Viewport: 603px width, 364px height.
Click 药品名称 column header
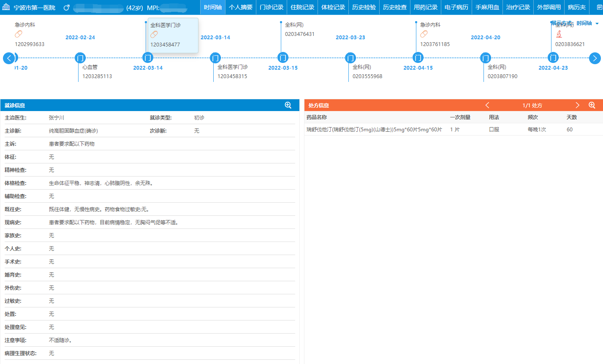click(317, 117)
